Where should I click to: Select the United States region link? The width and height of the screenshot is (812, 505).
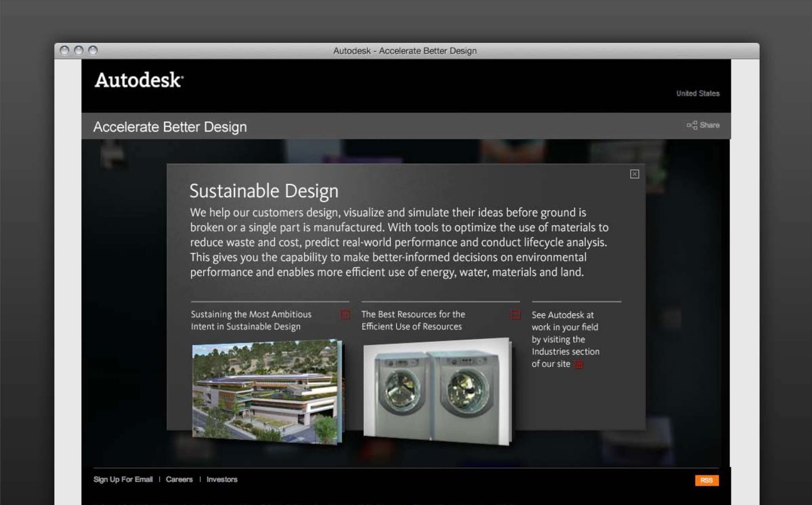coord(698,93)
